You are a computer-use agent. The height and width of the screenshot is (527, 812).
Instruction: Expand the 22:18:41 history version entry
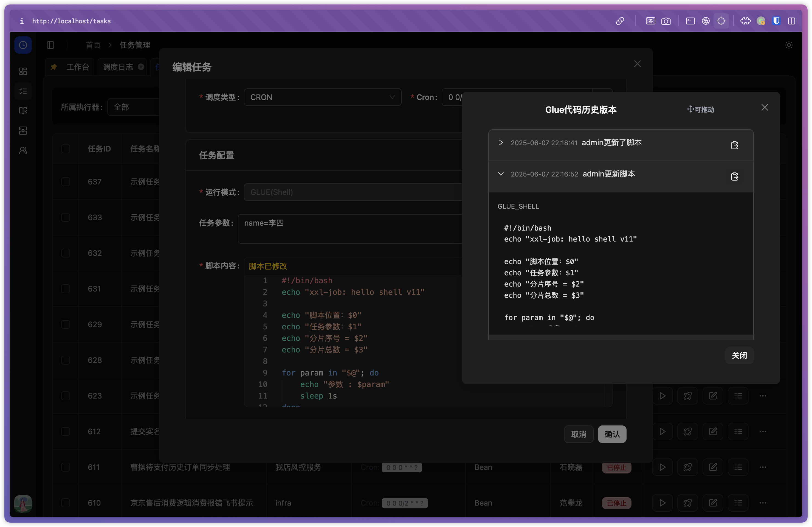tap(501, 143)
